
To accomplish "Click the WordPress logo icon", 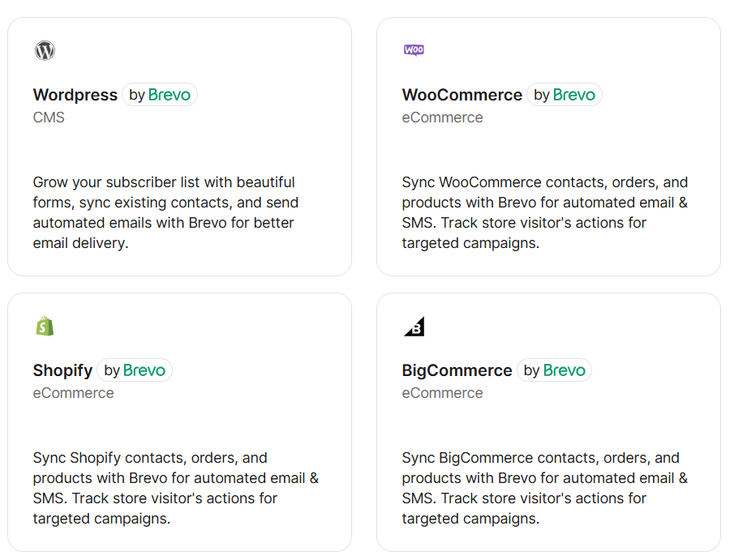I will [x=45, y=50].
